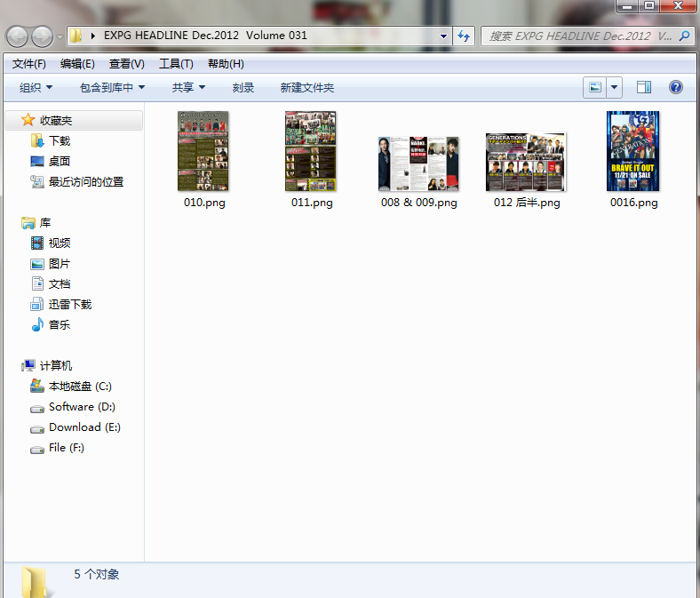Select the 008 & 009.png thumbnail
Image resolution: width=700 pixels, height=598 pixels.
[418, 163]
